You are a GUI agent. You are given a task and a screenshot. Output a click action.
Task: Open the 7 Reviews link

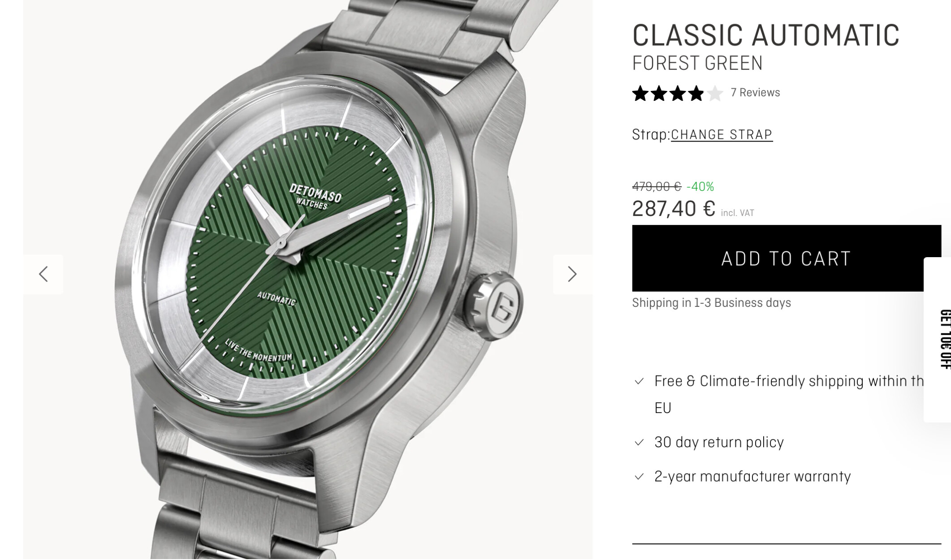pos(755,93)
